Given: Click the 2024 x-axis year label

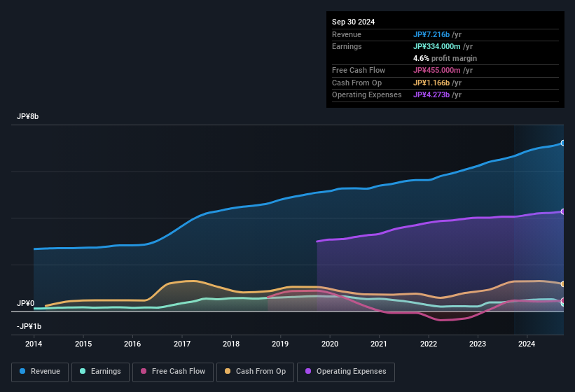Looking at the screenshot, I should (x=527, y=344).
